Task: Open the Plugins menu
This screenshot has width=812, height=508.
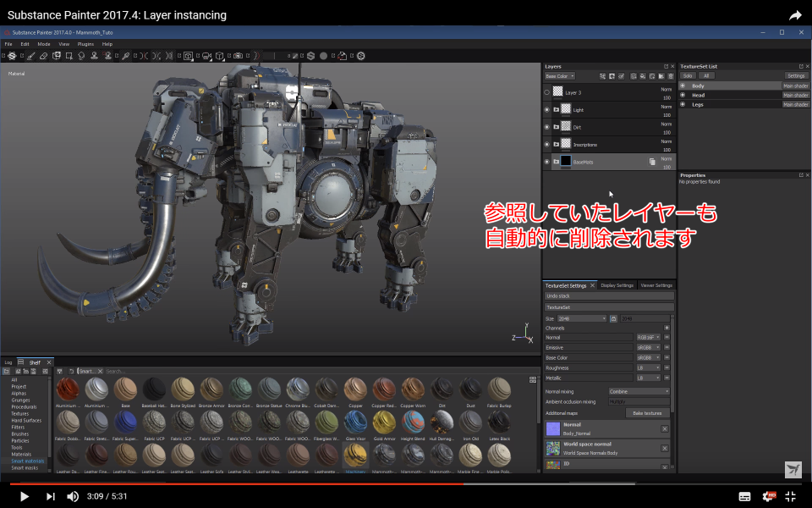Action: coord(85,44)
